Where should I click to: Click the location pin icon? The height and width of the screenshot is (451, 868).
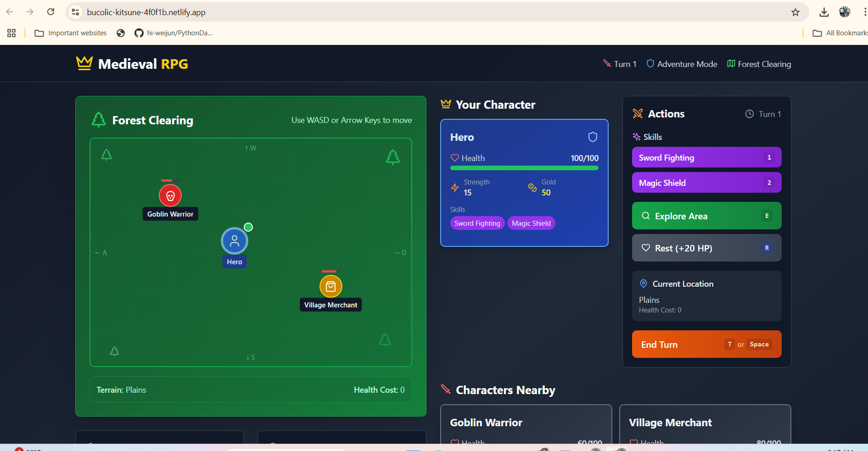tap(644, 284)
